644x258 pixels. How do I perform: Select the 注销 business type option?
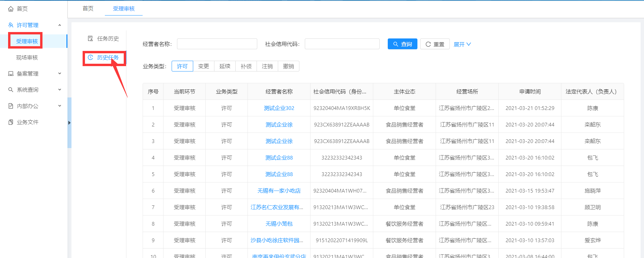(267, 66)
